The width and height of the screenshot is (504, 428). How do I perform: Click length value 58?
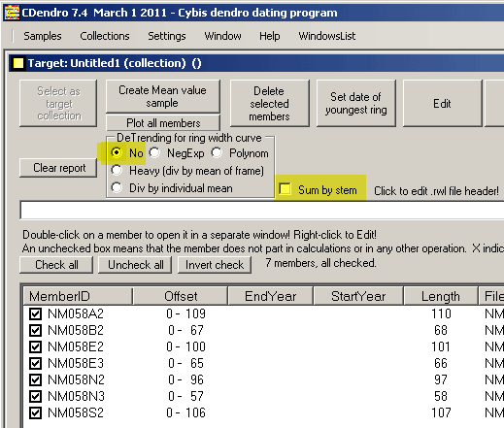pos(441,396)
